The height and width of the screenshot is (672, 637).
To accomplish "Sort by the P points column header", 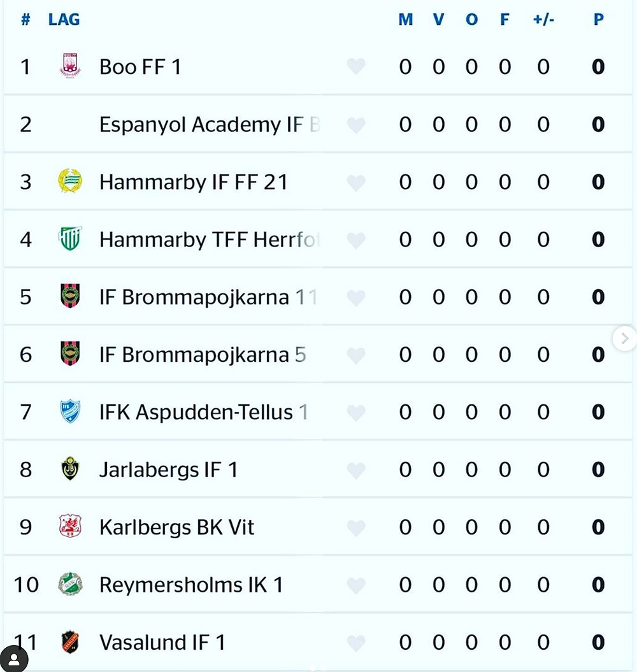I will coord(598,19).
